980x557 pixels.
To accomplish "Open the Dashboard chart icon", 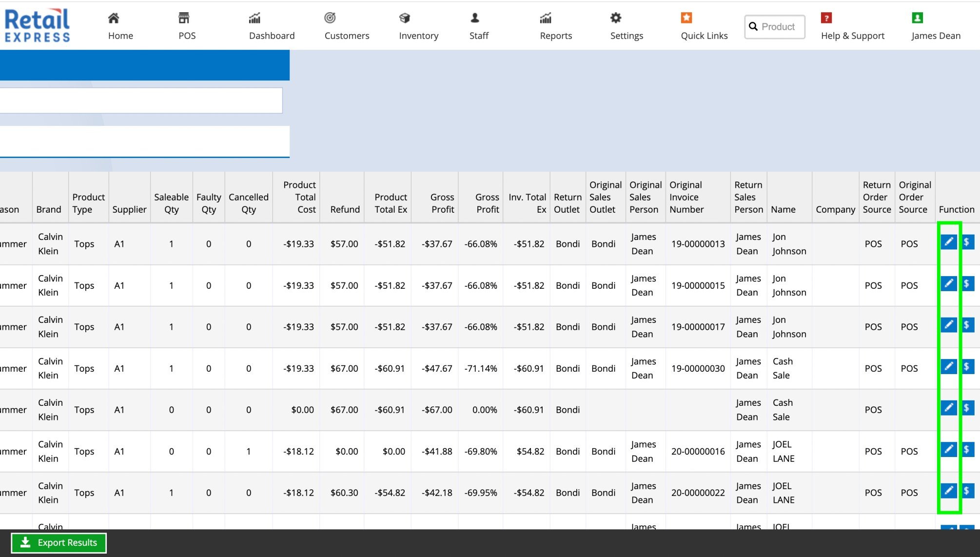I will 255,19.
